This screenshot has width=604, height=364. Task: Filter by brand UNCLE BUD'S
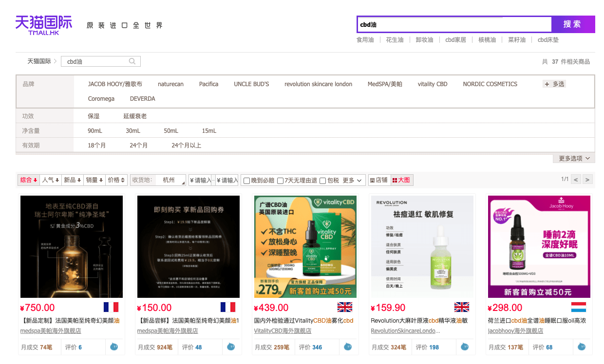pos(251,84)
